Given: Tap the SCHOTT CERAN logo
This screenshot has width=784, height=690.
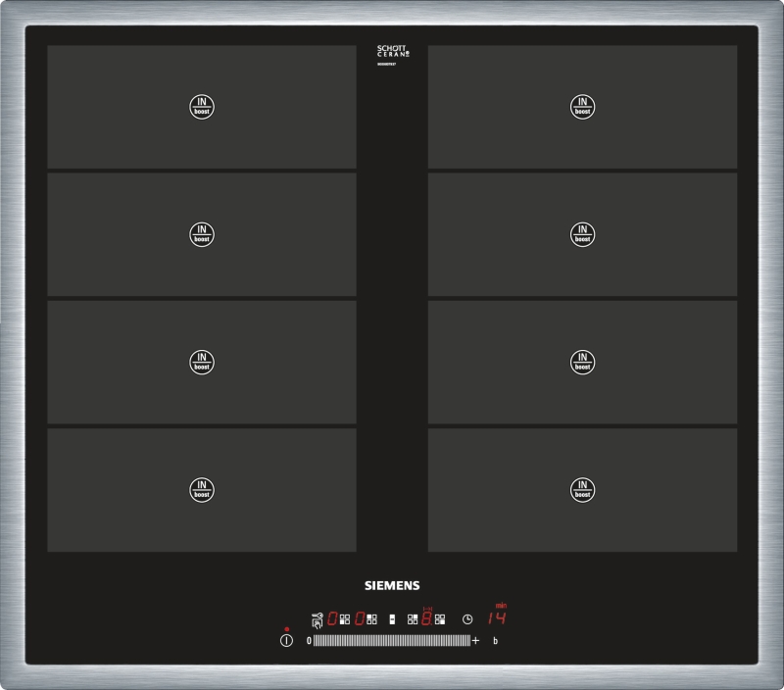Looking at the screenshot, I should (x=393, y=51).
